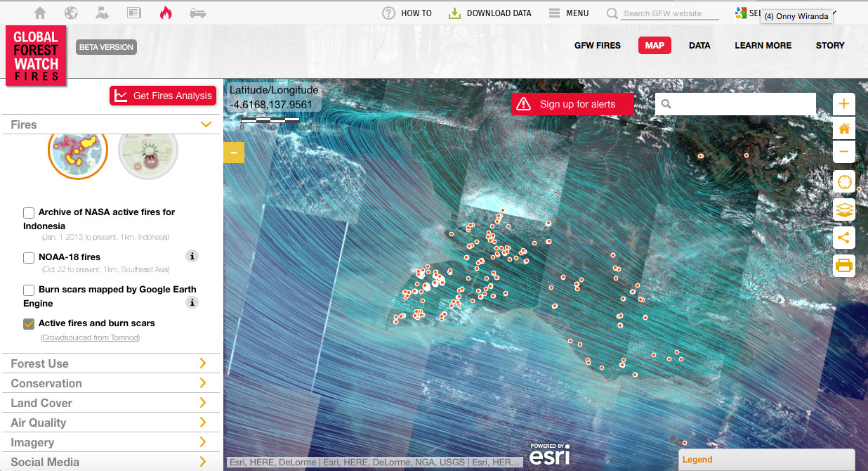Click the fire flame icon in top bar
Image resolution: width=868 pixels, height=471 pixels.
[166, 13]
